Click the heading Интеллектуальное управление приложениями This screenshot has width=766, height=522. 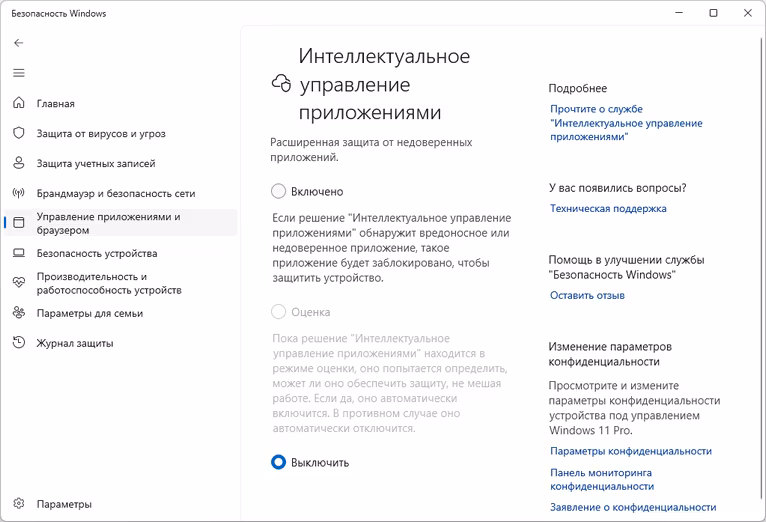coord(384,84)
